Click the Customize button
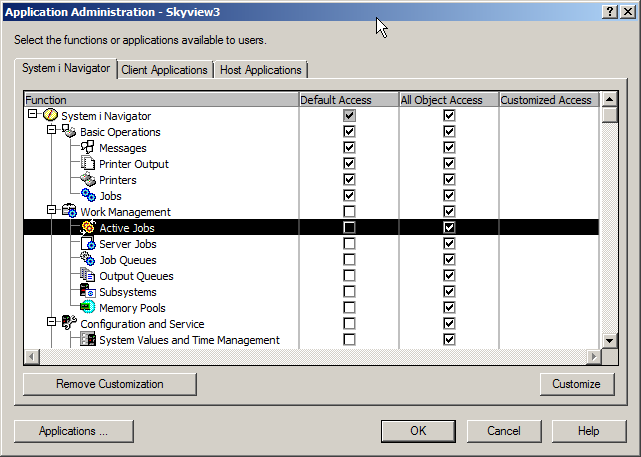Screen dimensions: 641x457 click(x=576, y=384)
